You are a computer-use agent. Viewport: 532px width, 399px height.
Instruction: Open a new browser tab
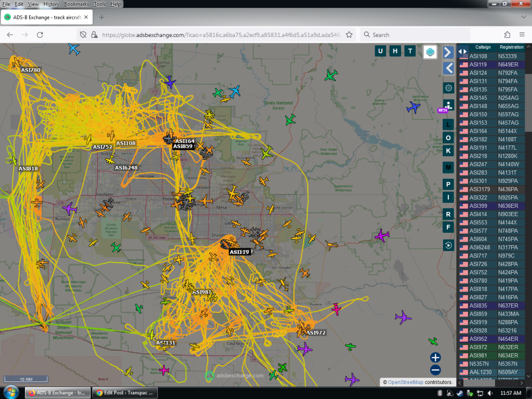[101, 17]
